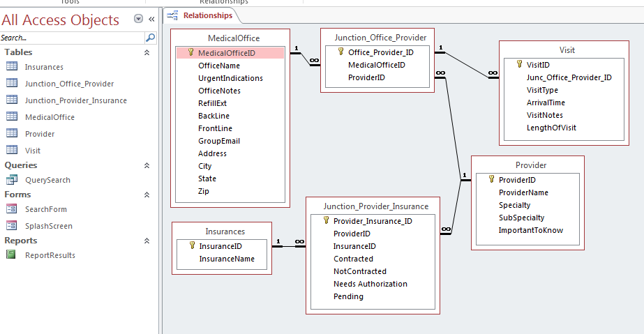
Task: Click the Search box in navigation pane
Action: click(x=73, y=38)
